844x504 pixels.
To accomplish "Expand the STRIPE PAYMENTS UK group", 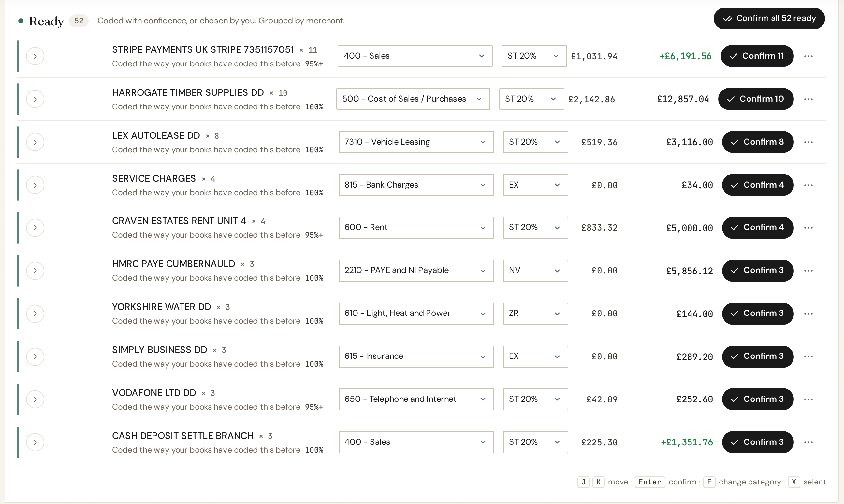I will [x=35, y=56].
